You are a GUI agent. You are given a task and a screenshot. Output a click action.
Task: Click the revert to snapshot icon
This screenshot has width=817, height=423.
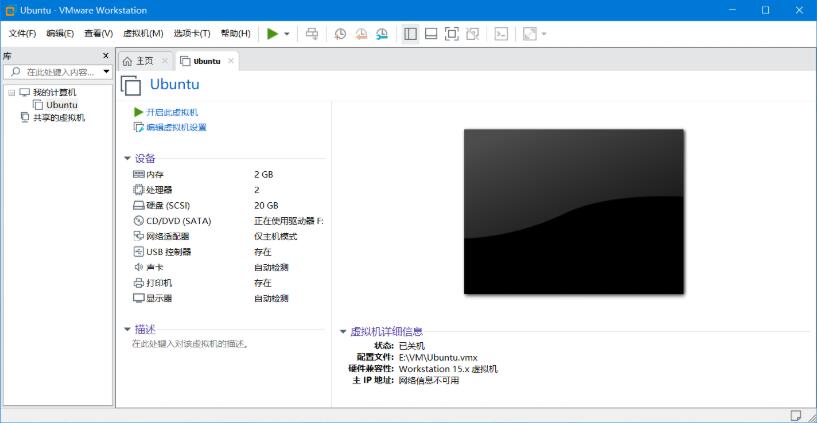(361, 34)
